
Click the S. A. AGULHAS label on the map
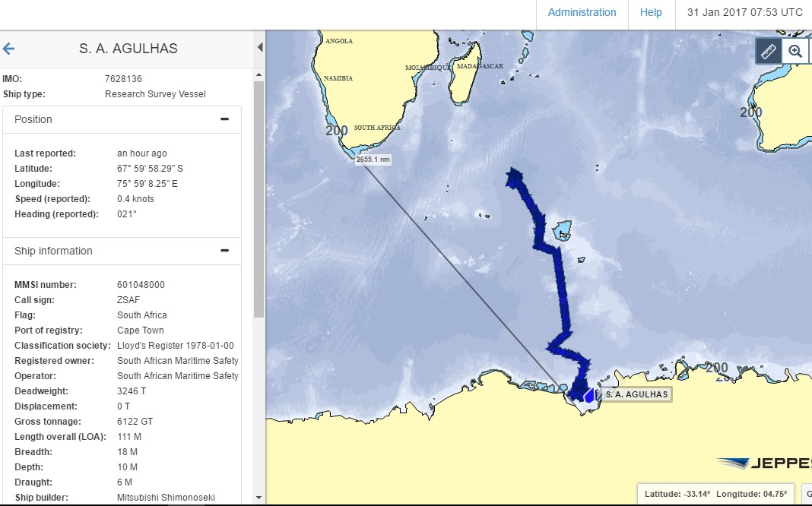(636, 394)
